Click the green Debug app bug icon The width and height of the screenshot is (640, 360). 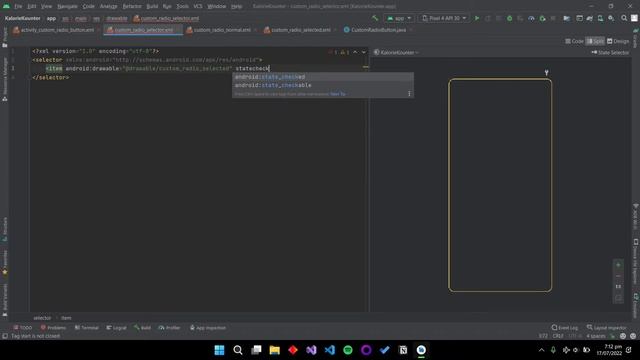click(x=509, y=18)
